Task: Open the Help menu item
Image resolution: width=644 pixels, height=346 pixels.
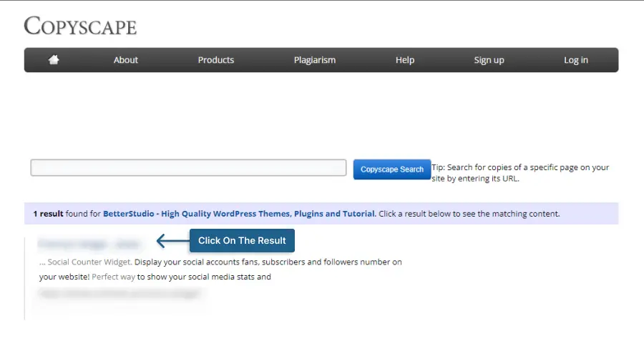Action: point(404,60)
